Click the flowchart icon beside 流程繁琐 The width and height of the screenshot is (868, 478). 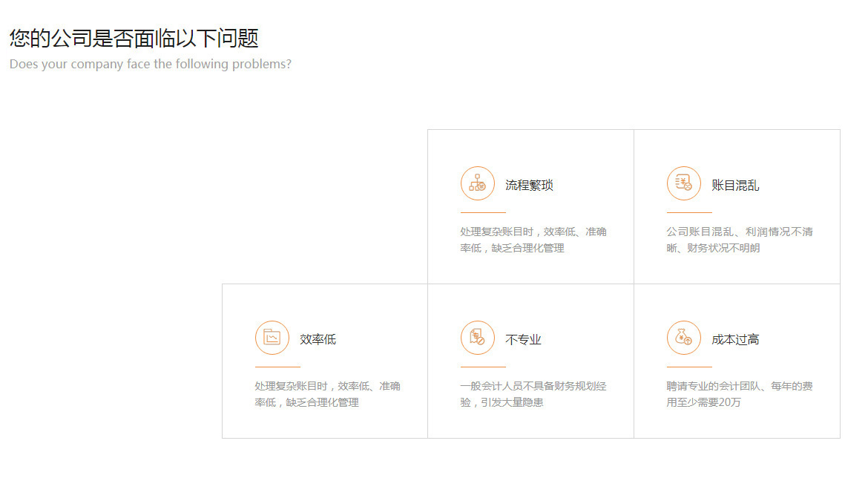477,183
